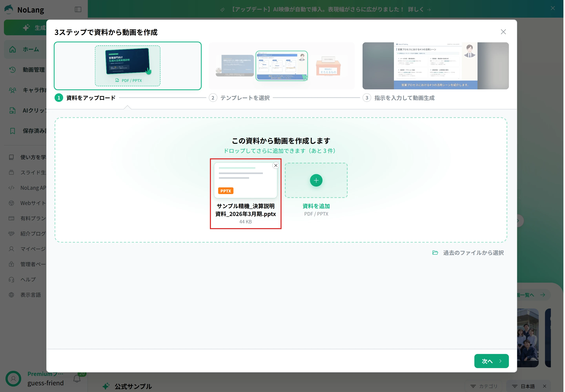Open マイページ user icon

pos(11,249)
